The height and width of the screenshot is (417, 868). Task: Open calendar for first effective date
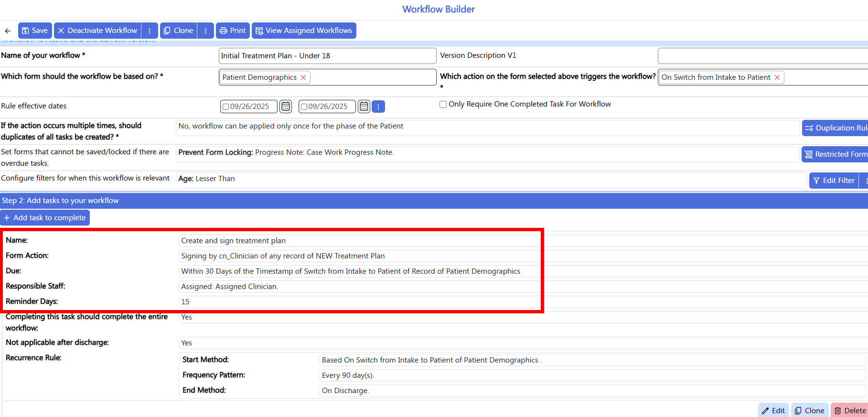tap(286, 107)
